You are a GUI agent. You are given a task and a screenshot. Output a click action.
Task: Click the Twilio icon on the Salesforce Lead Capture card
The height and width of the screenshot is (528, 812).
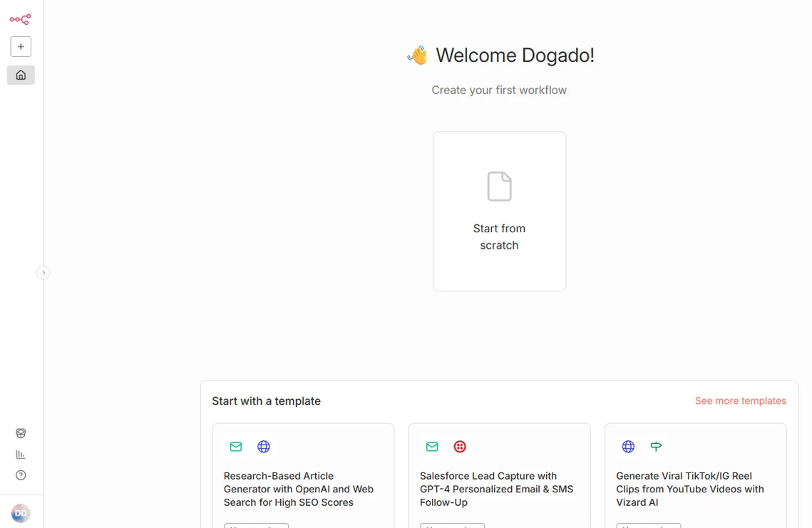tap(460, 447)
